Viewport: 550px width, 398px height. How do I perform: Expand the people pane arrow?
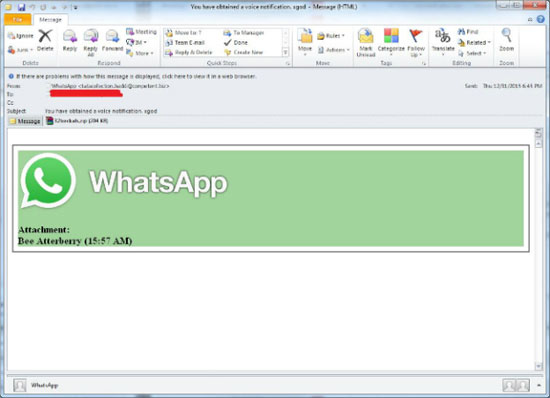(539, 385)
